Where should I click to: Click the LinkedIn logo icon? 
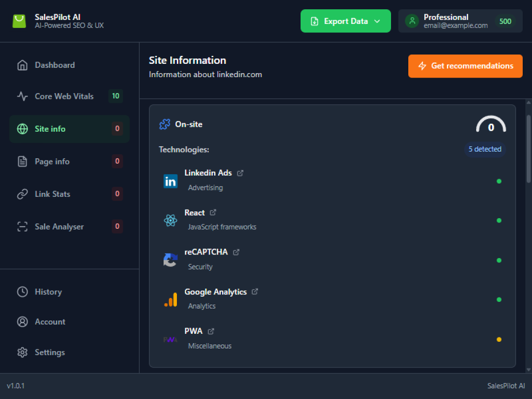(170, 181)
